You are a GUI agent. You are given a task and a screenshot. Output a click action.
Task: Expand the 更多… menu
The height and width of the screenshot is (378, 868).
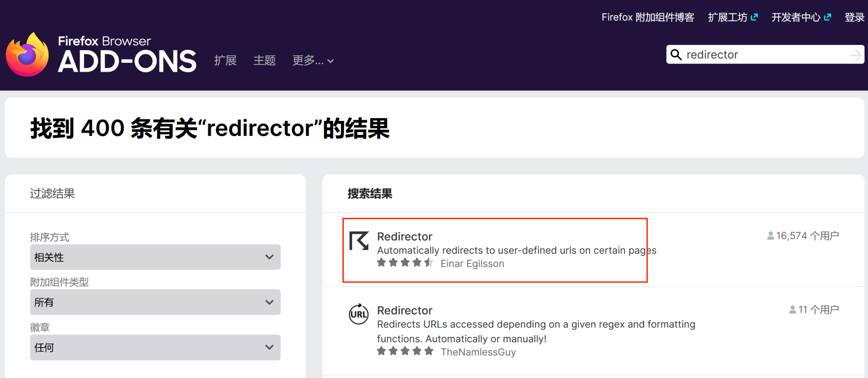click(313, 60)
